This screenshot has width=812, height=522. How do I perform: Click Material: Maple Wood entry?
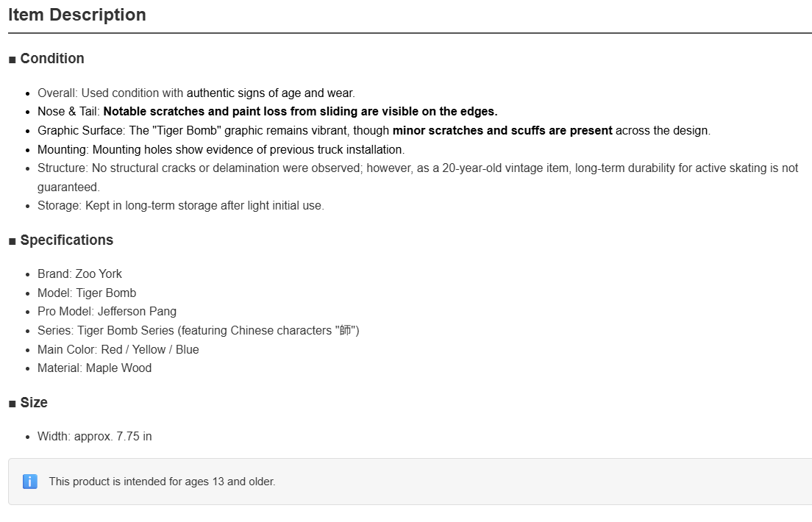pos(94,368)
